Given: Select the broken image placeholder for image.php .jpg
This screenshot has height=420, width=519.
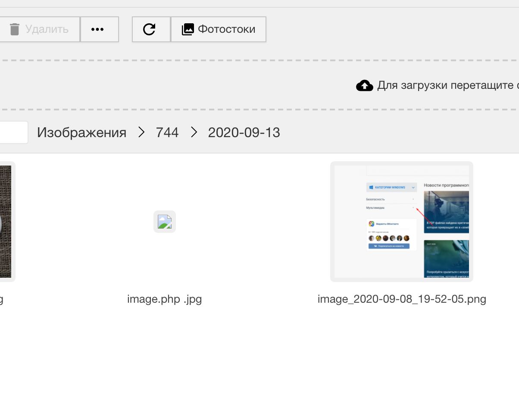Looking at the screenshot, I should point(165,222).
